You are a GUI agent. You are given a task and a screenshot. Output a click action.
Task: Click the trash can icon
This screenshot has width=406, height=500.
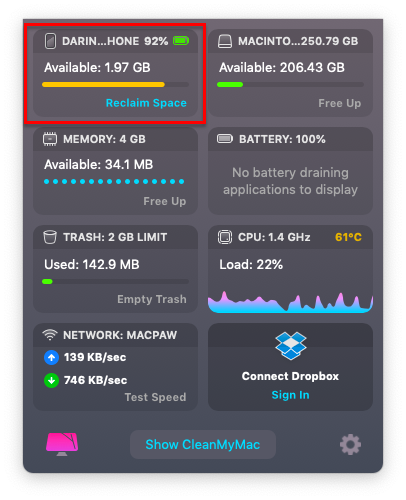(x=50, y=237)
